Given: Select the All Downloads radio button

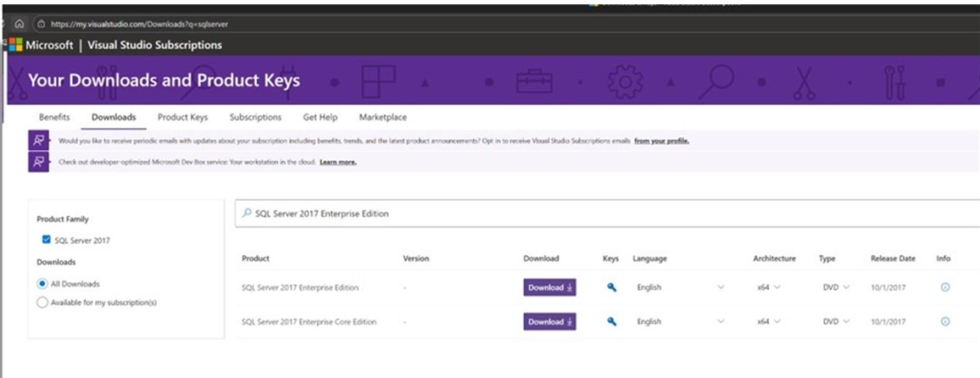Looking at the screenshot, I should [x=42, y=284].
